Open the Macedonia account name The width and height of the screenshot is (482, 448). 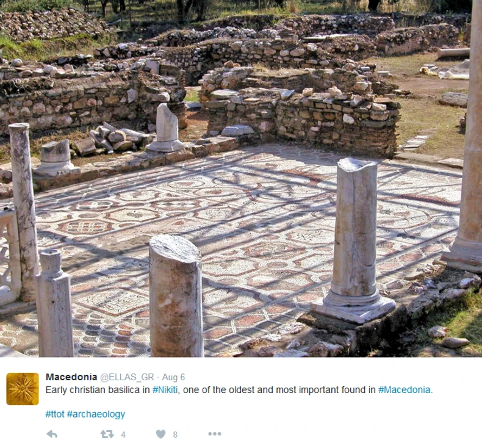[x=71, y=377]
